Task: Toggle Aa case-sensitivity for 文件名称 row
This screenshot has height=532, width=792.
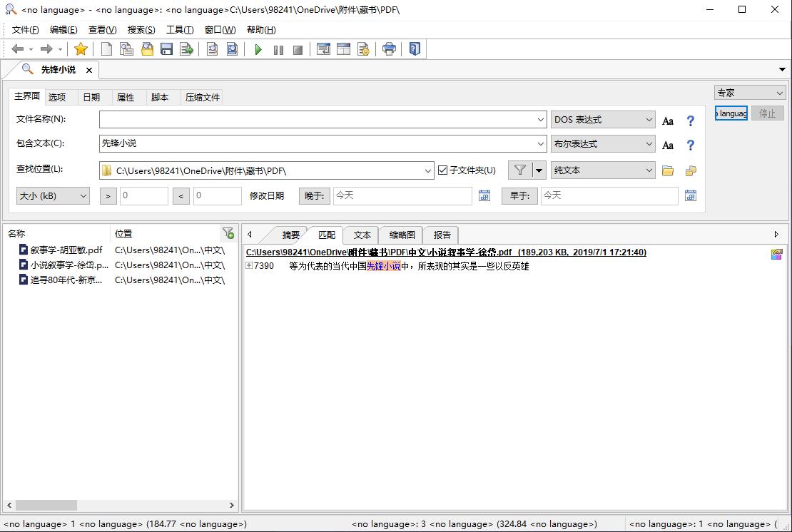Action: tap(668, 121)
